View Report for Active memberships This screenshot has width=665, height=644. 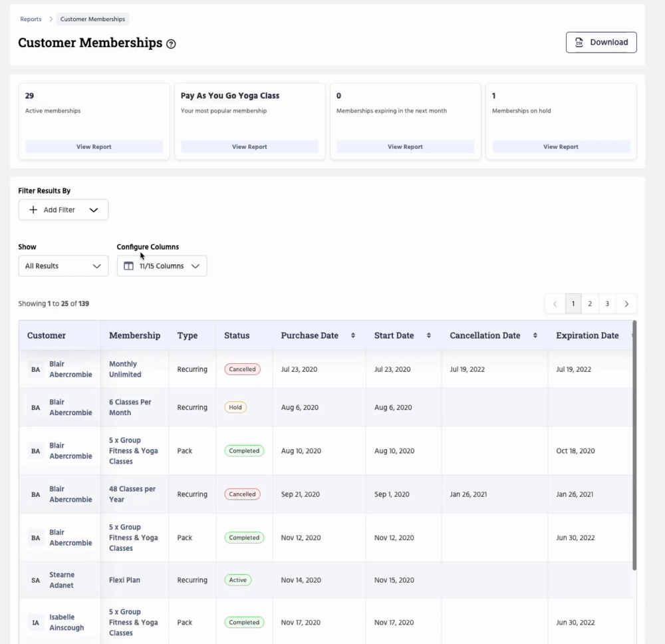[x=94, y=147]
